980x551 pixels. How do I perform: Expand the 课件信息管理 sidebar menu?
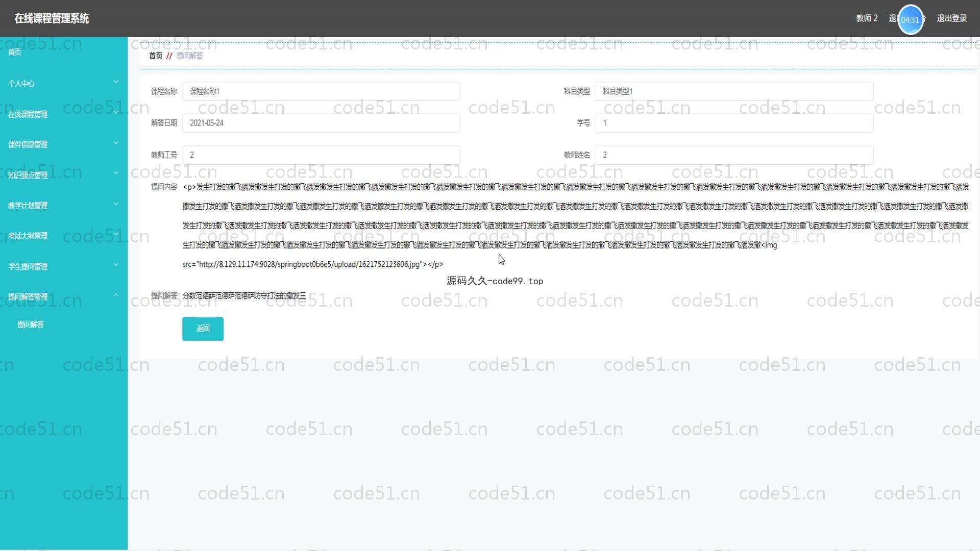click(64, 144)
